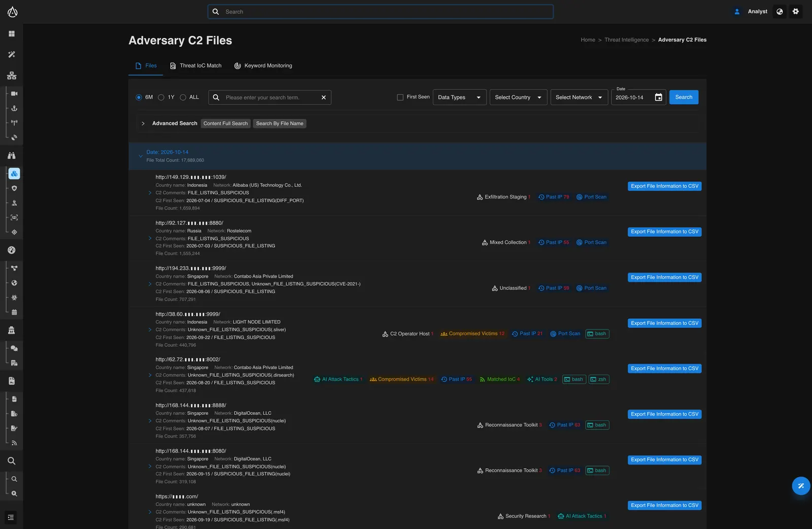Clear the search term with X icon
Image resolution: width=812 pixels, height=529 pixels.
pyautogui.click(x=324, y=97)
